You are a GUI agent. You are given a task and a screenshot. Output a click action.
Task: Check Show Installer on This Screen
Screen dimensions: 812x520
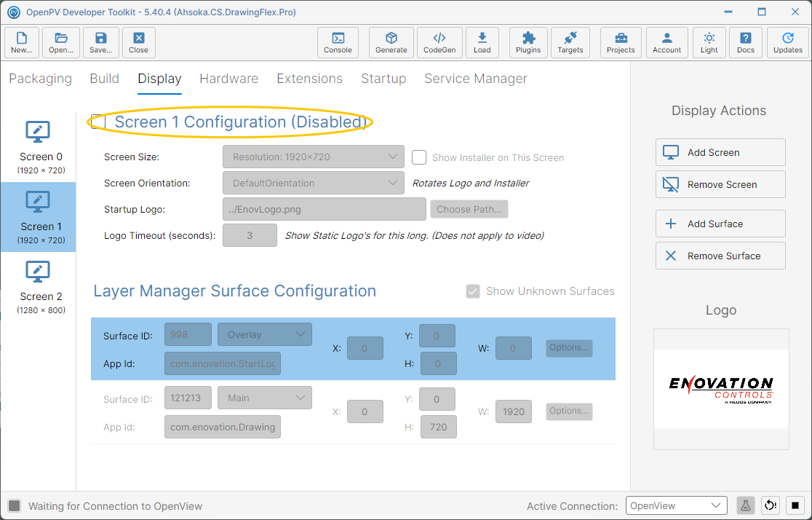[x=419, y=157]
